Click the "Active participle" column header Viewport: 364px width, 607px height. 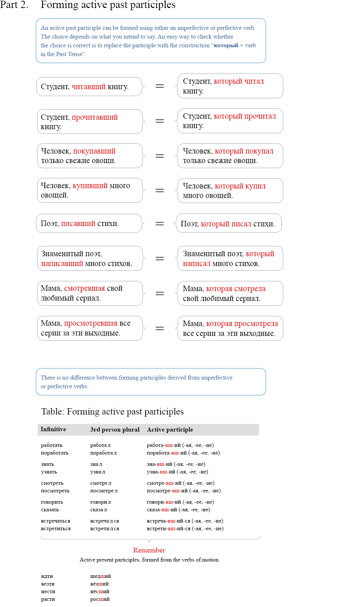[170, 430]
